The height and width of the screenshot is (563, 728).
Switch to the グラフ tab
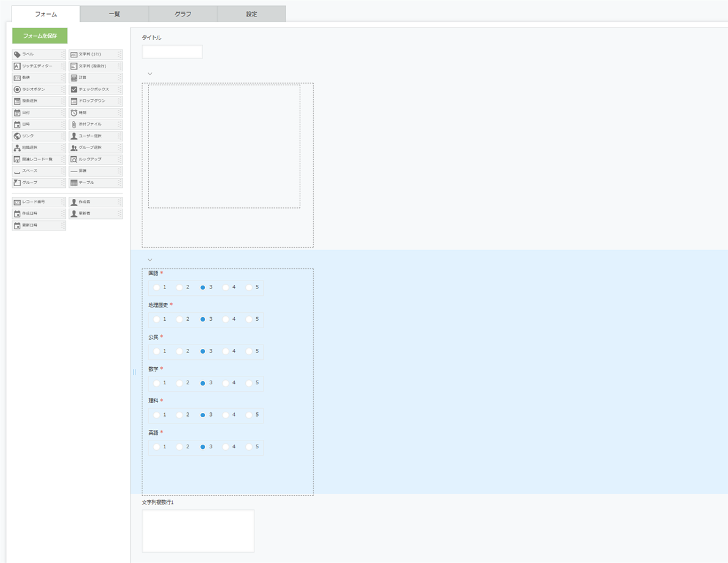183,14
